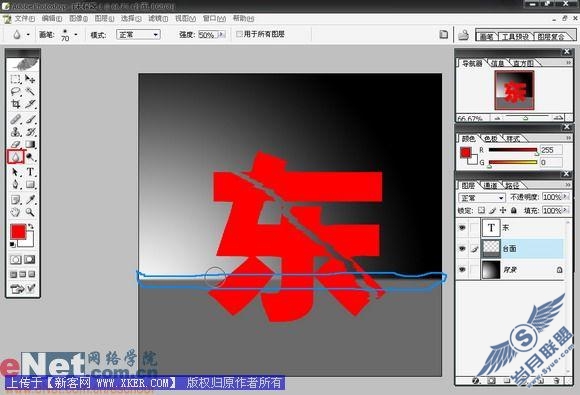
Task: Open the Layers panel options menu
Action: coord(569,185)
